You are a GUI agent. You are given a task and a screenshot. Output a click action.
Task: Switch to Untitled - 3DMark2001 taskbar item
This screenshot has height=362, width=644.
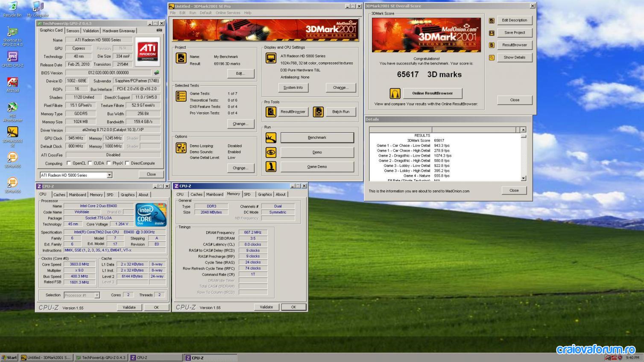click(x=47, y=358)
